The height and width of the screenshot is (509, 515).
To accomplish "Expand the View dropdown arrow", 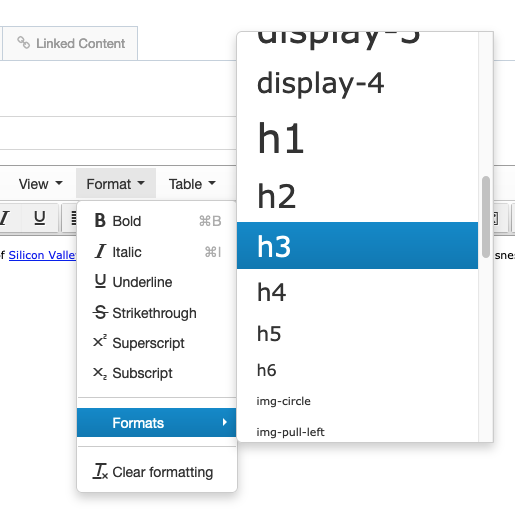I will (59, 183).
